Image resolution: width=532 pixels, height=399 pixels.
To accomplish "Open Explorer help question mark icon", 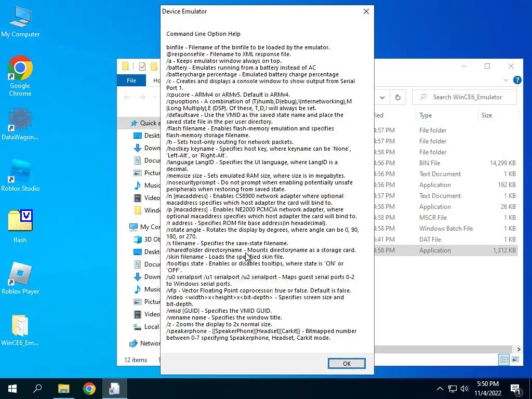I will click(x=517, y=80).
